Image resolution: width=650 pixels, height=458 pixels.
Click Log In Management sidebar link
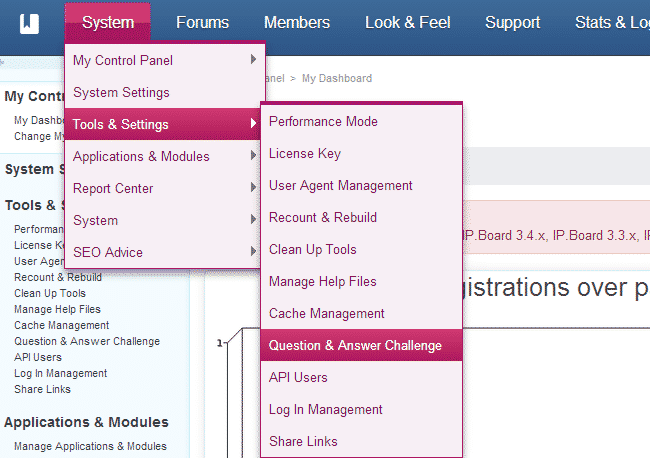pyautogui.click(x=61, y=373)
